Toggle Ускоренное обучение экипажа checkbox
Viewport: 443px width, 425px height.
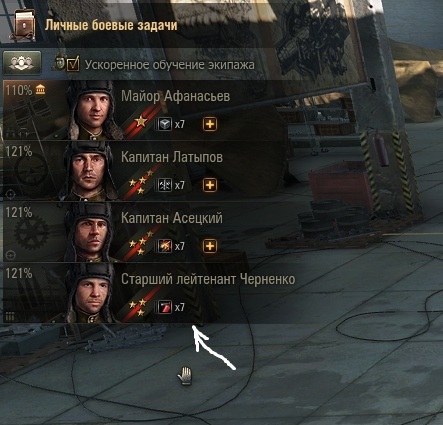[x=73, y=64]
